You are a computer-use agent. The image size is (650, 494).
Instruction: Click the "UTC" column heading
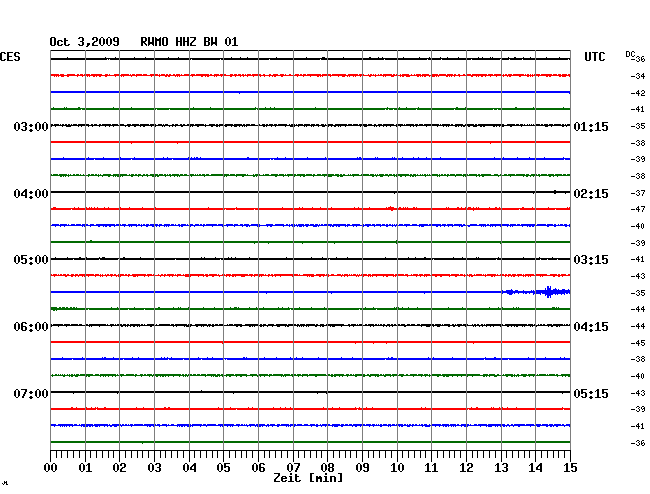click(x=595, y=57)
